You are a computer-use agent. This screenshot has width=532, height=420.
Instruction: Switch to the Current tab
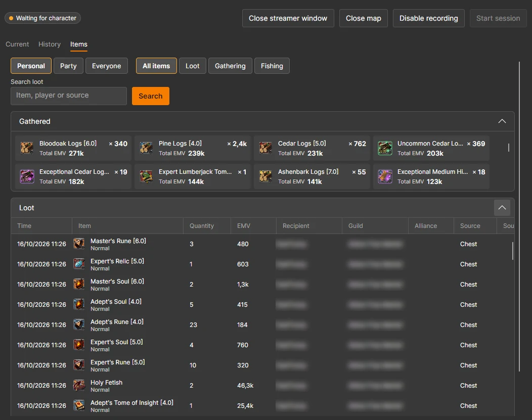(x=17, y=44)
